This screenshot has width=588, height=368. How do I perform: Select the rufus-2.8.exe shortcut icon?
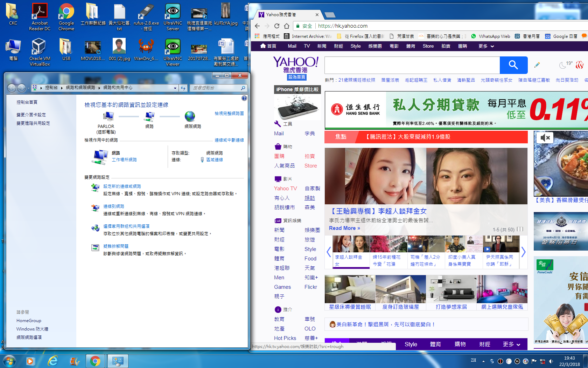point(146,16)
